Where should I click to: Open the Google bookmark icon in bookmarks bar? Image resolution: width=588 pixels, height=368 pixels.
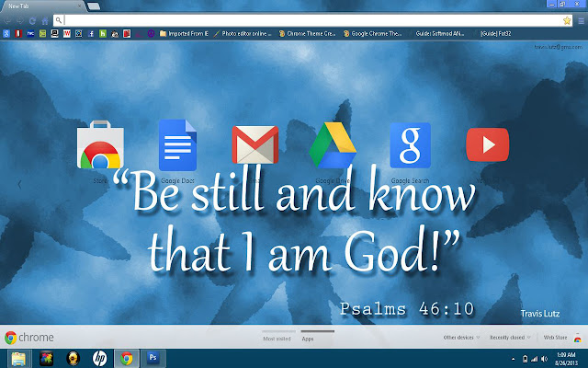(x=6, y=34)
